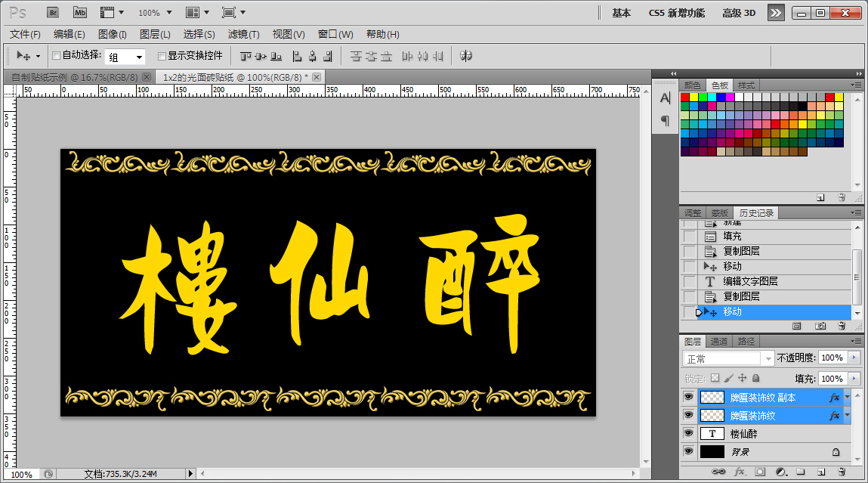Lock all icon in Layers panel
This screenshot has width=868, height=483.
click(x=755, y=378)
